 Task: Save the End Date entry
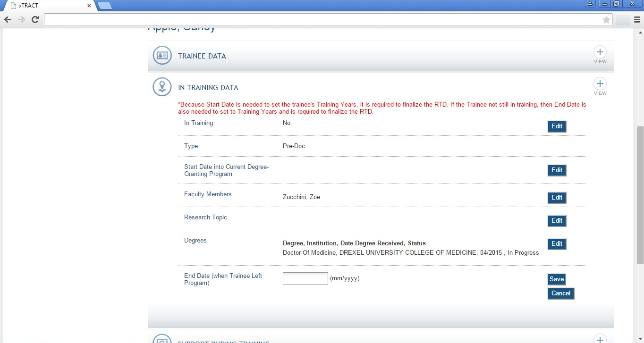(x=557, y=279)
